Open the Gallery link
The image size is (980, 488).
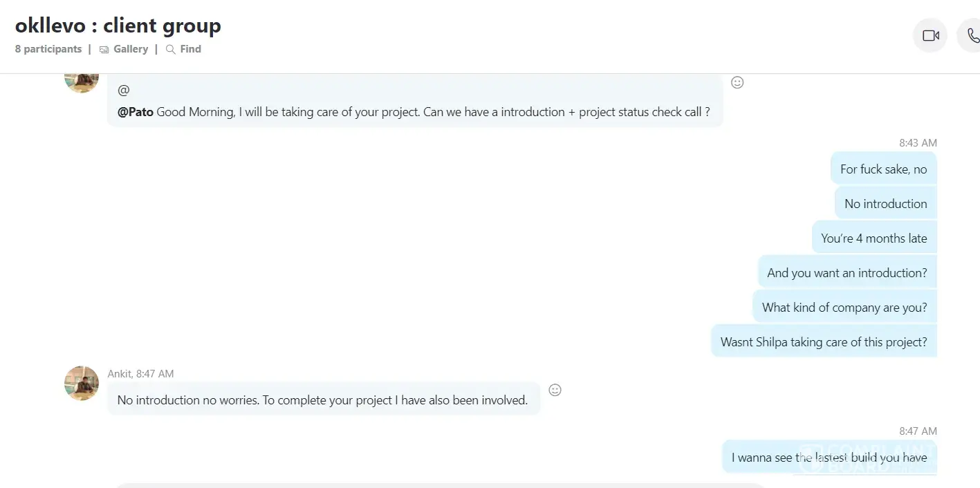pos(131,49)
